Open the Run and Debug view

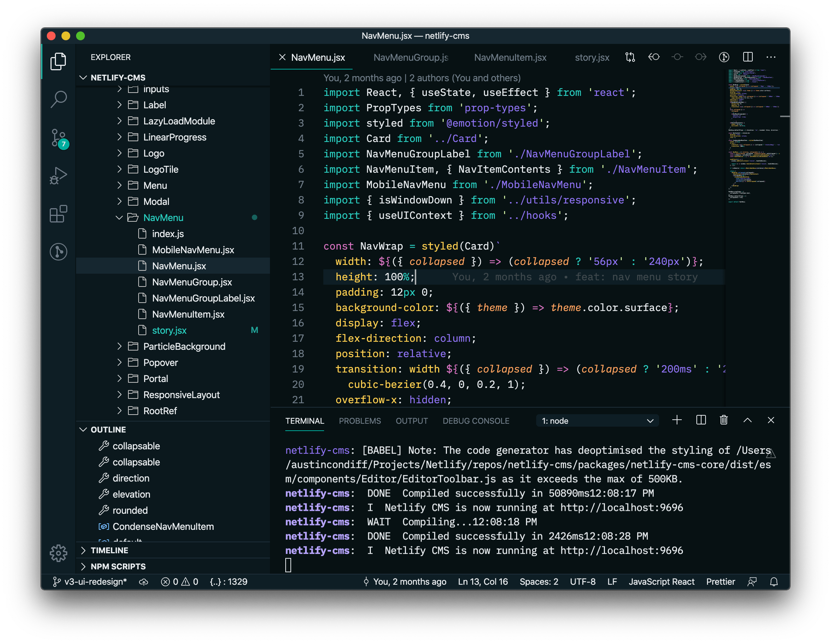coord(58,175)
